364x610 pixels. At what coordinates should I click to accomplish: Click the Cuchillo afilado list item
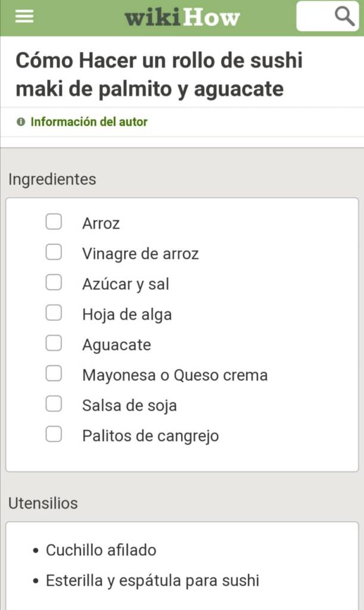(101, 550)
